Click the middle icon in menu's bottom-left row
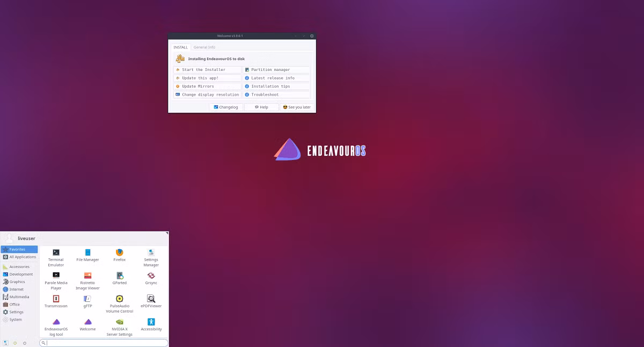The height and width of the screenshot is (347, 644). (15, 343)
